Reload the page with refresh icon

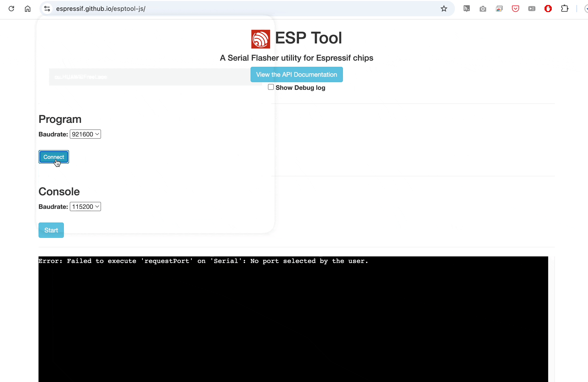[x=11, y=9]
